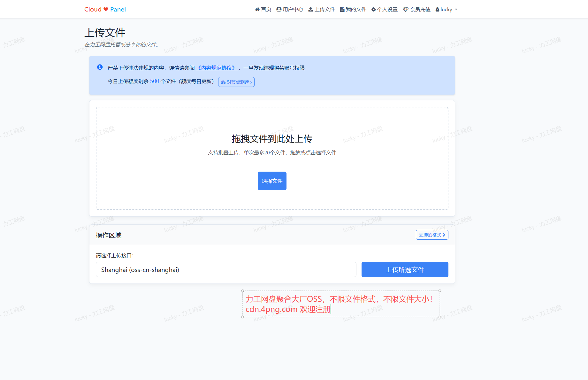Click the blue info circle icon
The width and height of the screenshot is (588, 380).
point(100,67)
